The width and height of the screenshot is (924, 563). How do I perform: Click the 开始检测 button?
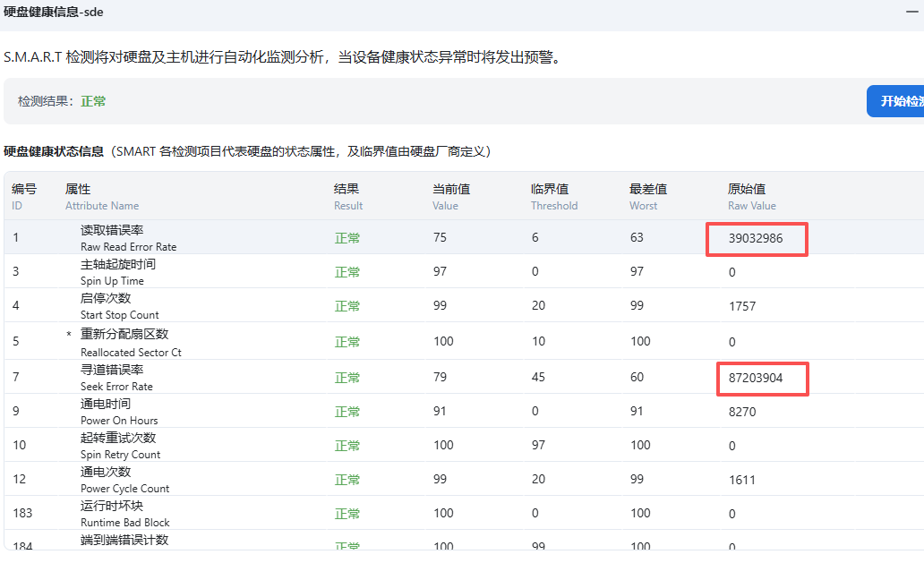[x=898, y=101]
